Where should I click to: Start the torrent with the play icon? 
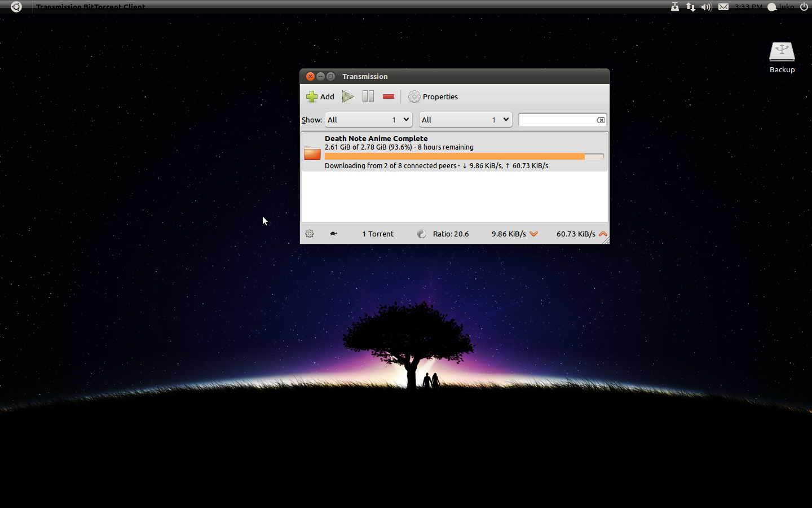[348, 97]
